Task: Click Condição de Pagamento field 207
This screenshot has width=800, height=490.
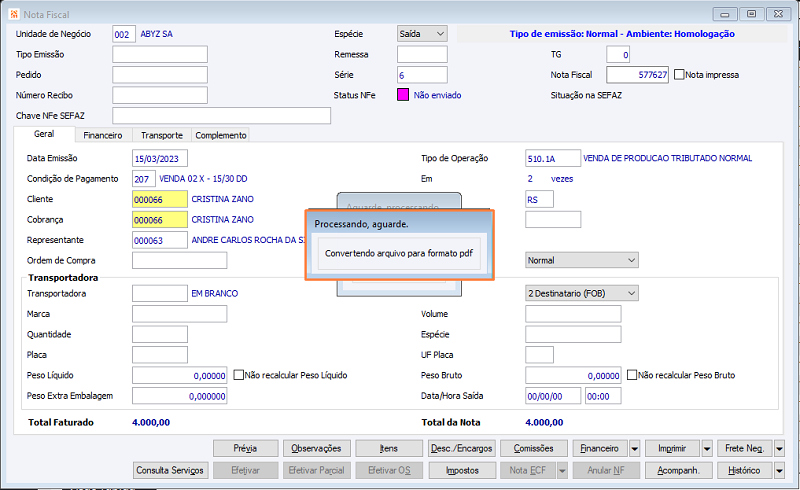Action: 143,179
